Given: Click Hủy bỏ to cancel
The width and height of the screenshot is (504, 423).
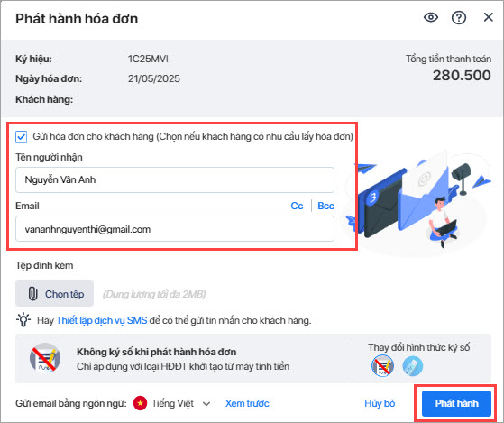Looking at the screenshot, I should pos(380,403).
